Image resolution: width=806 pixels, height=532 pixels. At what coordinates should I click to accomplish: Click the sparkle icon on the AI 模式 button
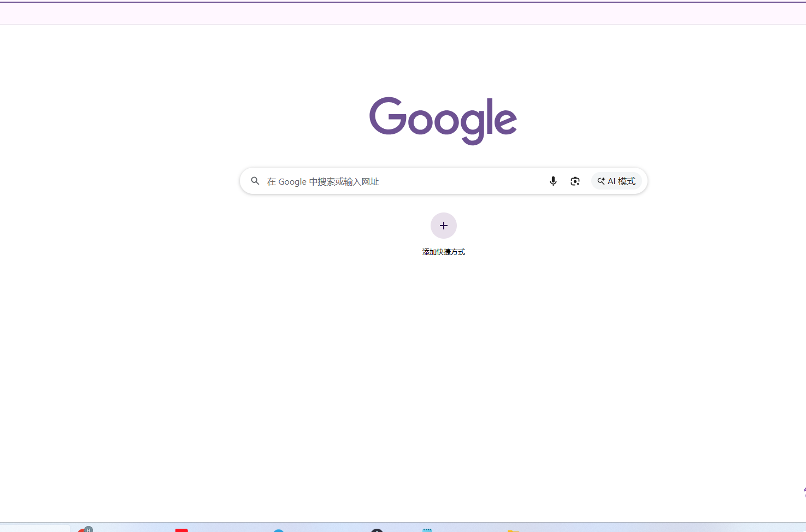601,181
